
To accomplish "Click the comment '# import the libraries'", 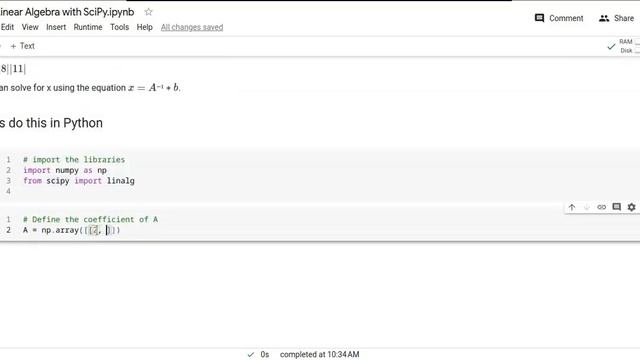I will click(x=74, y=160).
